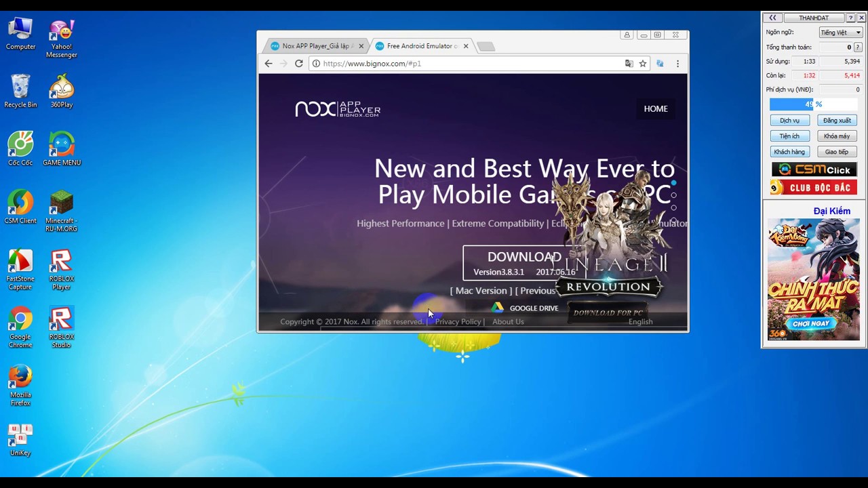
Task: Close the Free Android Emulator tab
Action: coord(466,46)
